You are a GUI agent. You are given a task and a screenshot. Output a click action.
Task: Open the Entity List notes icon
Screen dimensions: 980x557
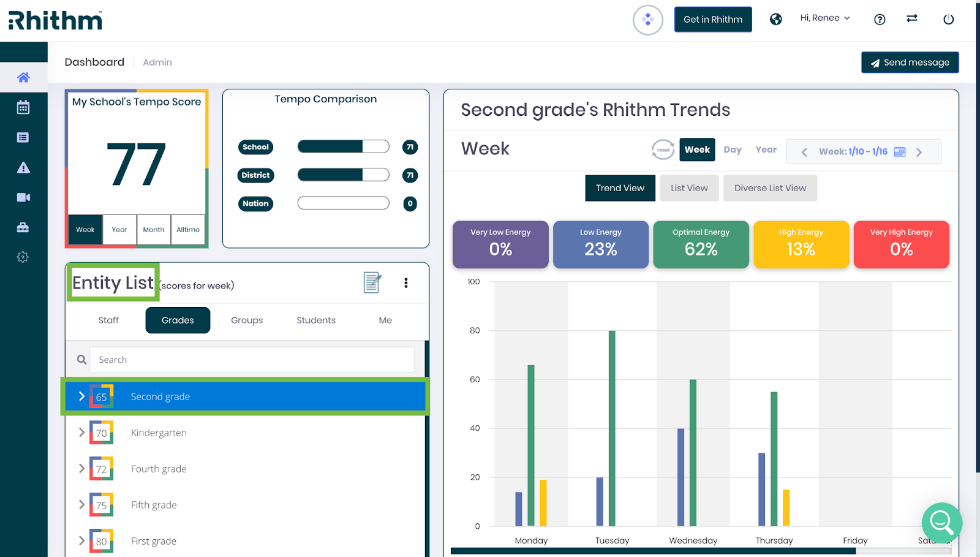tap(372, 282)
